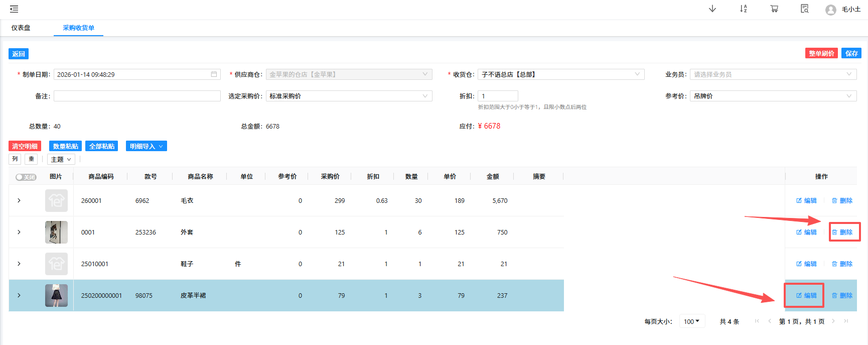Screen dimensions: 868x345
Task: Delete the 外套 row
Action: coord(842,232)
